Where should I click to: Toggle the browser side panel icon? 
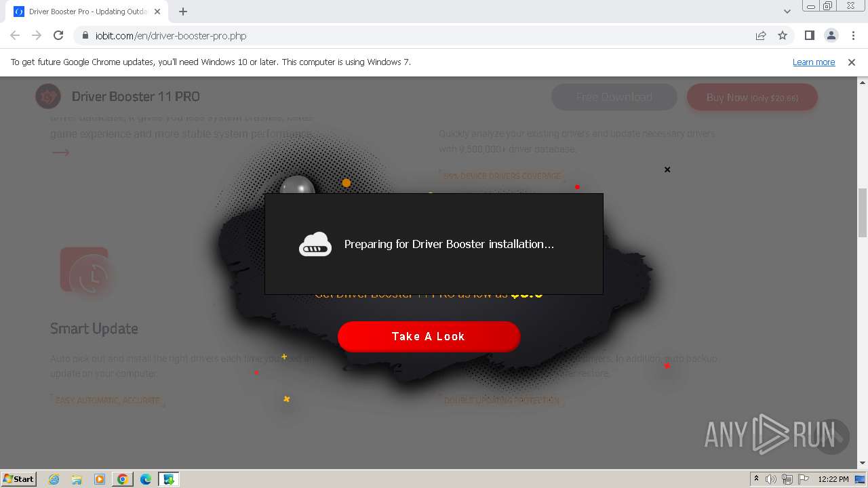tap(809, 35)
